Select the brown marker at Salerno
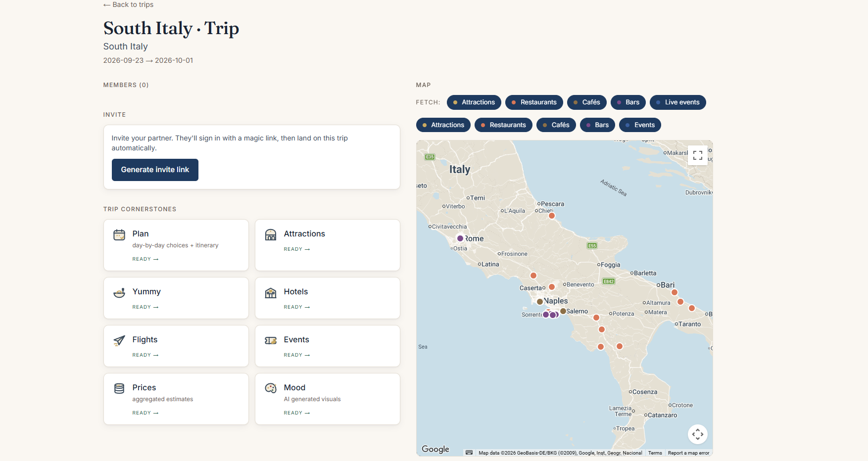868x461 pixels. (x=563, y=311)
